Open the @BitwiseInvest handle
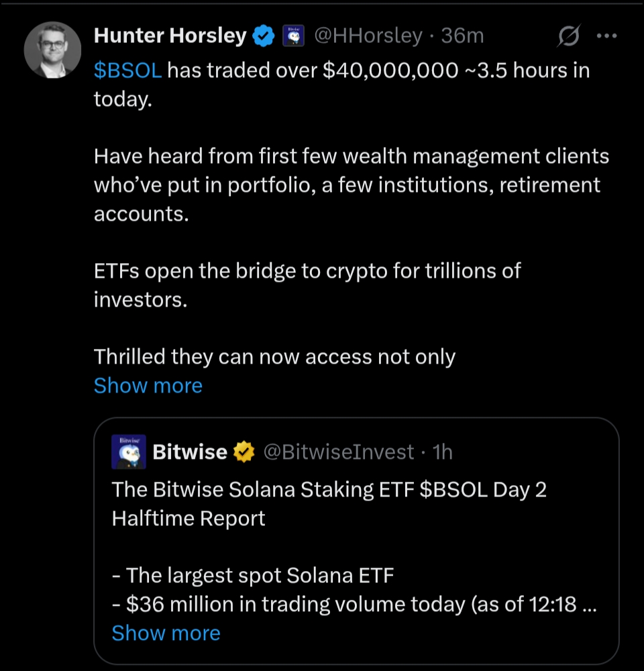The image size is (644, 671). point(339,453)
